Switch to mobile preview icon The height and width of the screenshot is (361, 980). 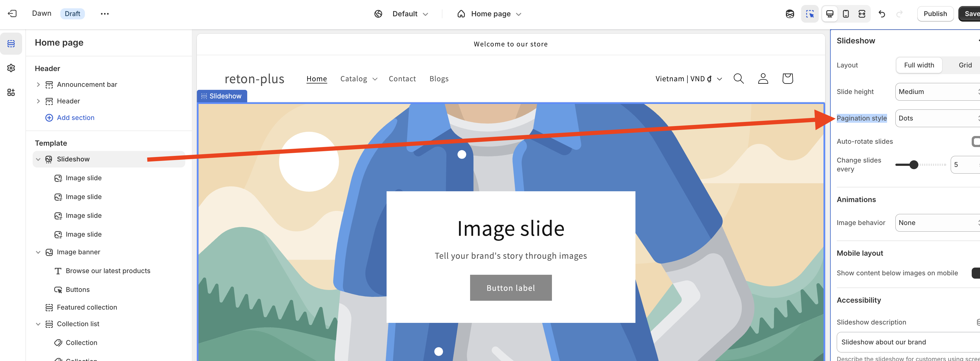coord(846,14)
